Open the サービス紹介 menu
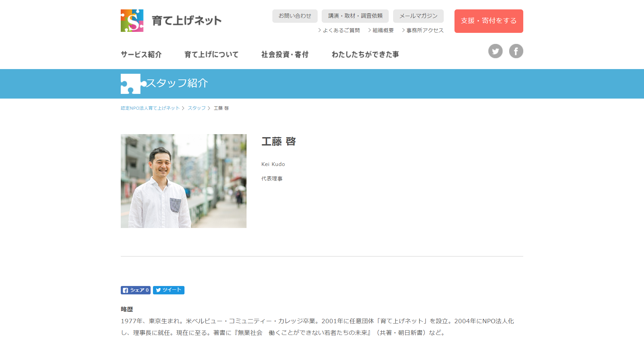Screen dimensions: 644x343 pyautogui.click(x=141, y=54)
